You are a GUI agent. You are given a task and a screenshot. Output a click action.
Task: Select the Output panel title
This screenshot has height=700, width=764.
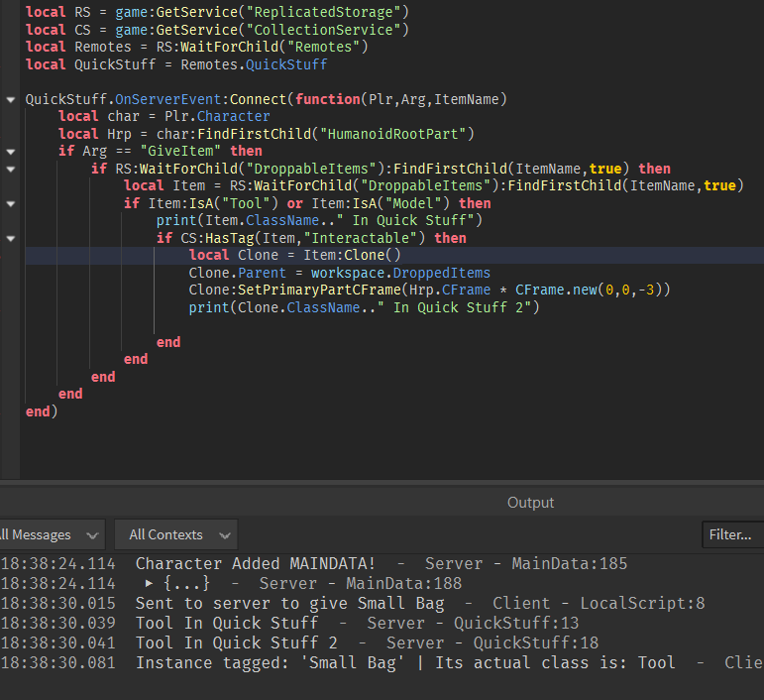pyautogui.click(x=530, y=503)
